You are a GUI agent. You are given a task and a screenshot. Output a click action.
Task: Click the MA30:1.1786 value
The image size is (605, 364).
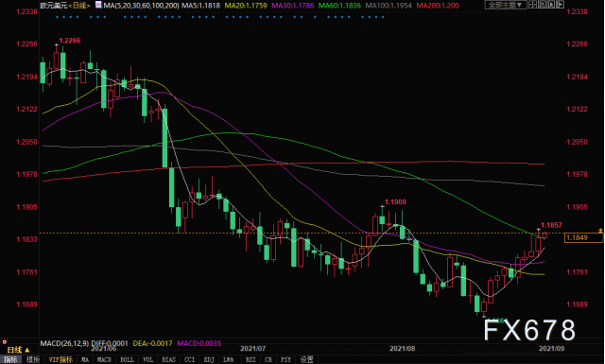pos(292,6)
